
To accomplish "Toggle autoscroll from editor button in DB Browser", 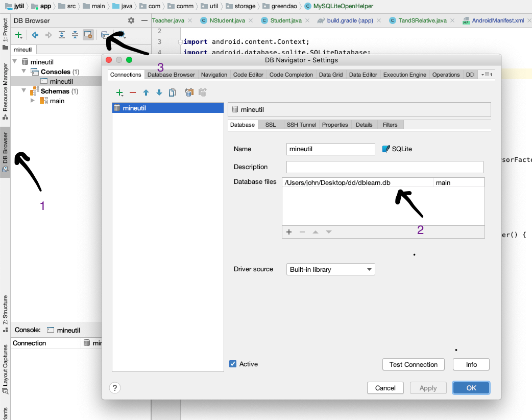I will (x=88, y=35).
